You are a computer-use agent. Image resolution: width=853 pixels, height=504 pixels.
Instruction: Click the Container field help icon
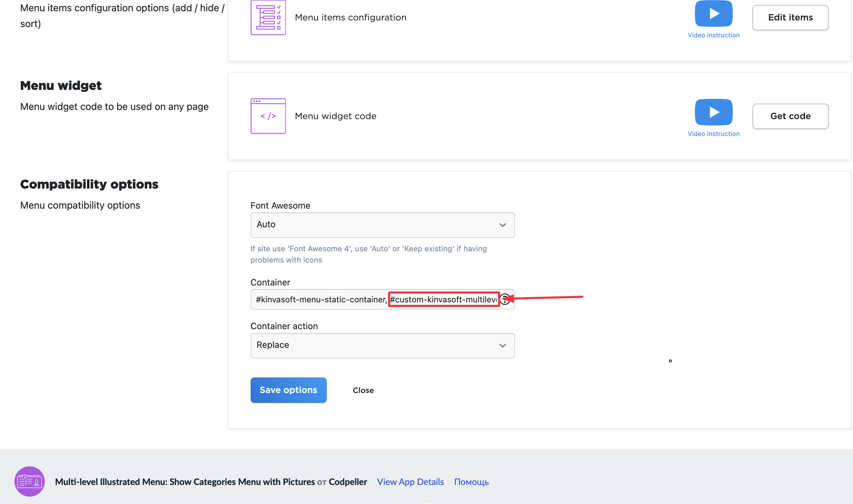(505, 299)
